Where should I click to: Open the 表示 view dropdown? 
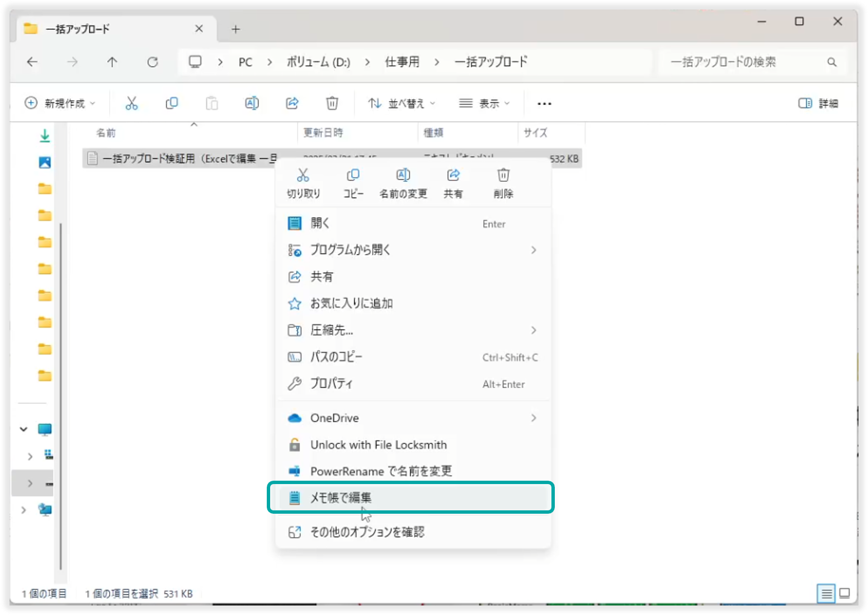484,103
